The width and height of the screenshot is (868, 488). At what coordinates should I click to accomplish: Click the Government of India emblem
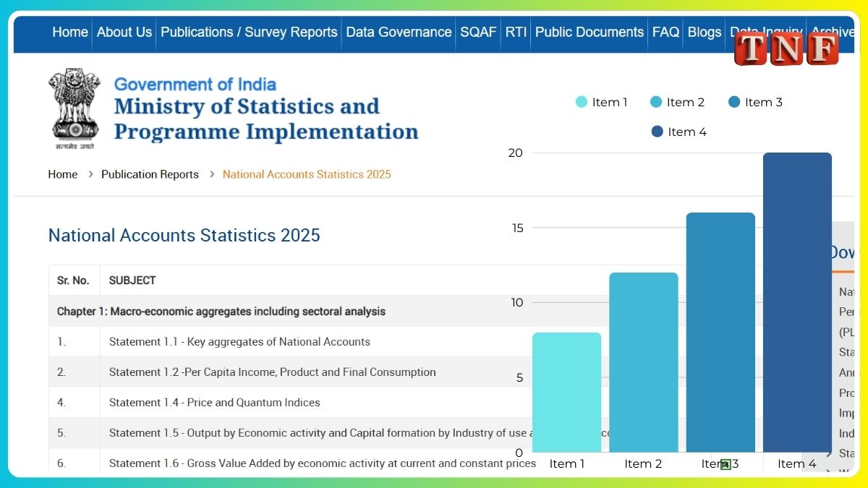pyautogui.click(x=75, y=108)
